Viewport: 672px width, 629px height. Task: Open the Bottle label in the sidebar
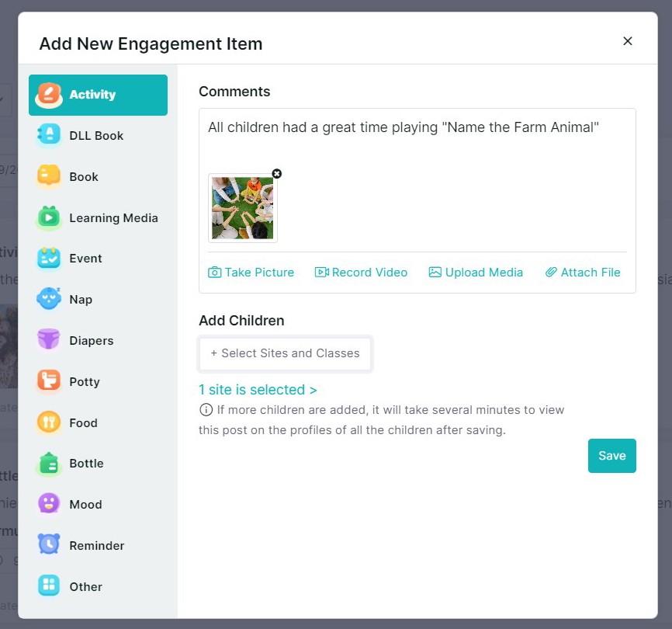[87, 464]
